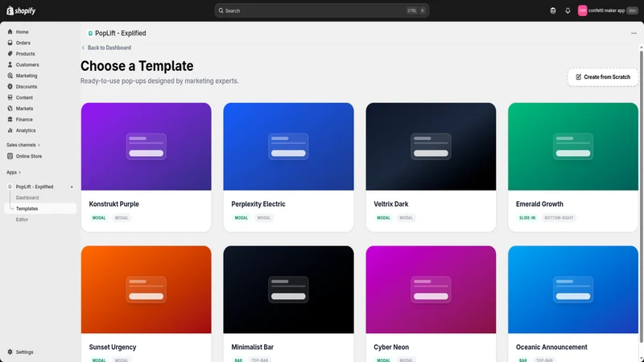Click the green MODAL tag on Perplexity Electric
Screen dimensions: 644x362
[x=241, y=218]
